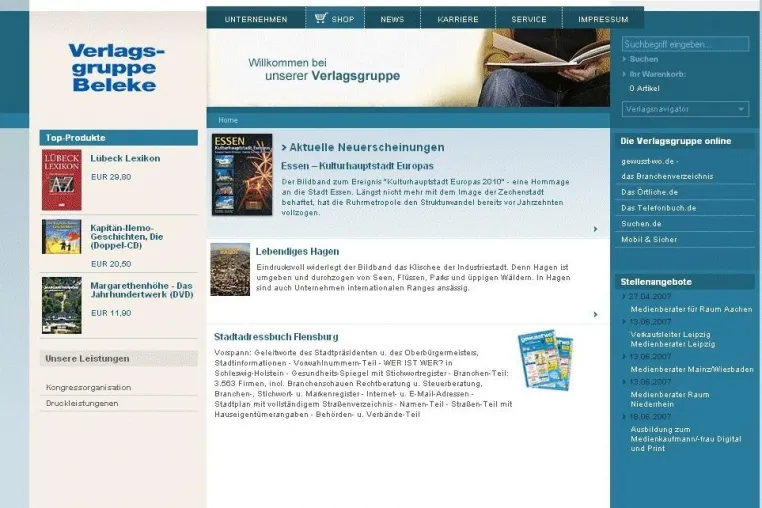762x508 pixels.
Task: Click the arrow beside 18.06.2007 date
Action: point(624,417)
